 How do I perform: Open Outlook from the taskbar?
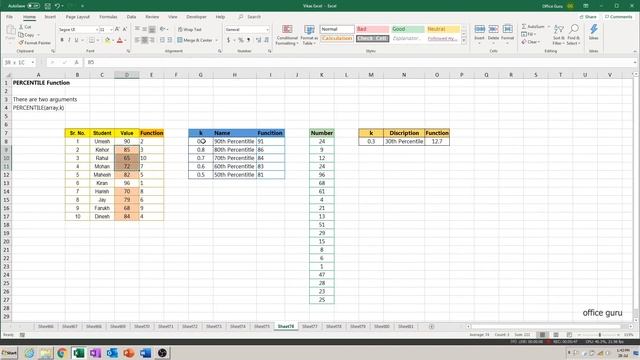click(x=112, y=353)
